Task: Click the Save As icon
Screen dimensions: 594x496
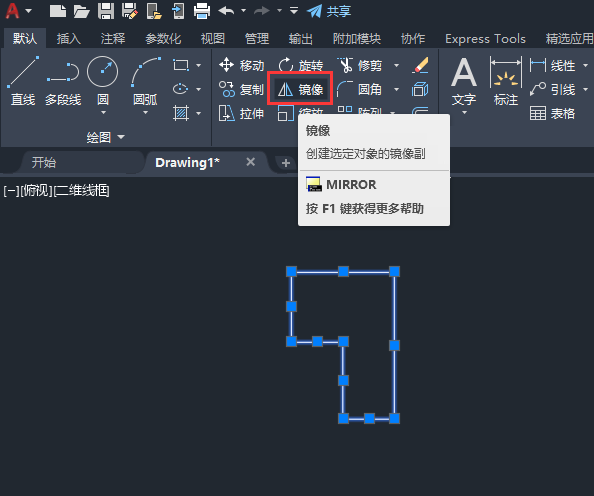Action: click(130, 11)
